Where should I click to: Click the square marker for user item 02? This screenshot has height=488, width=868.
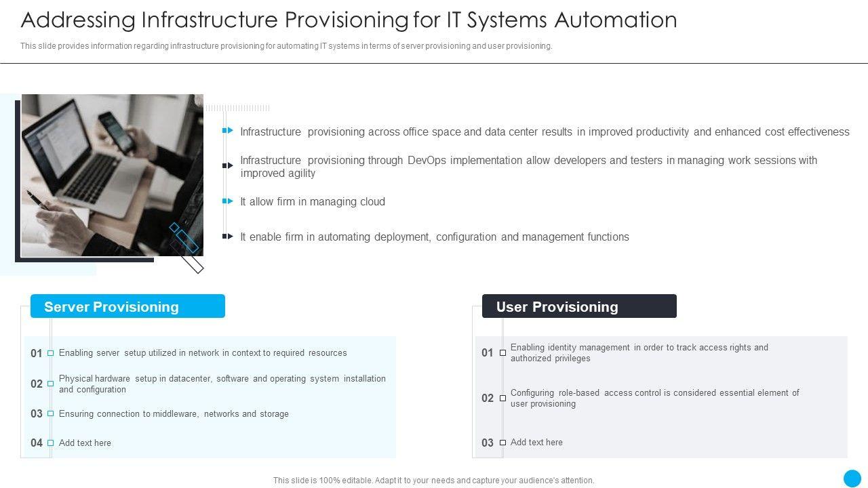pos(502,399)
